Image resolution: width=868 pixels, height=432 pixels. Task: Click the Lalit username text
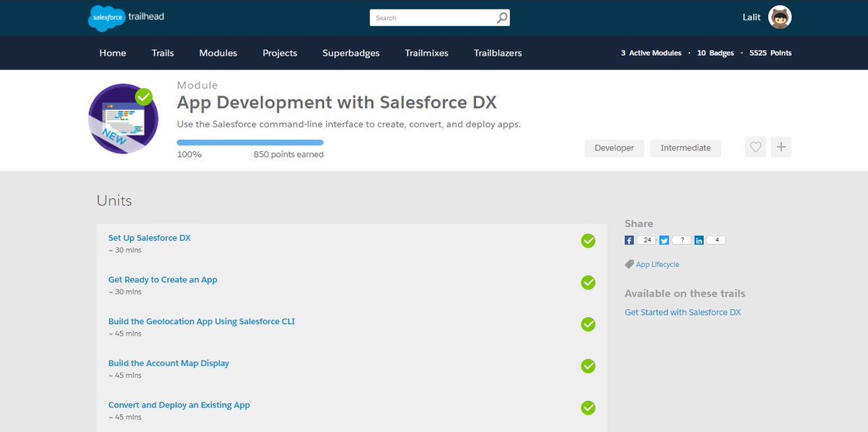(x=751, y=17)
